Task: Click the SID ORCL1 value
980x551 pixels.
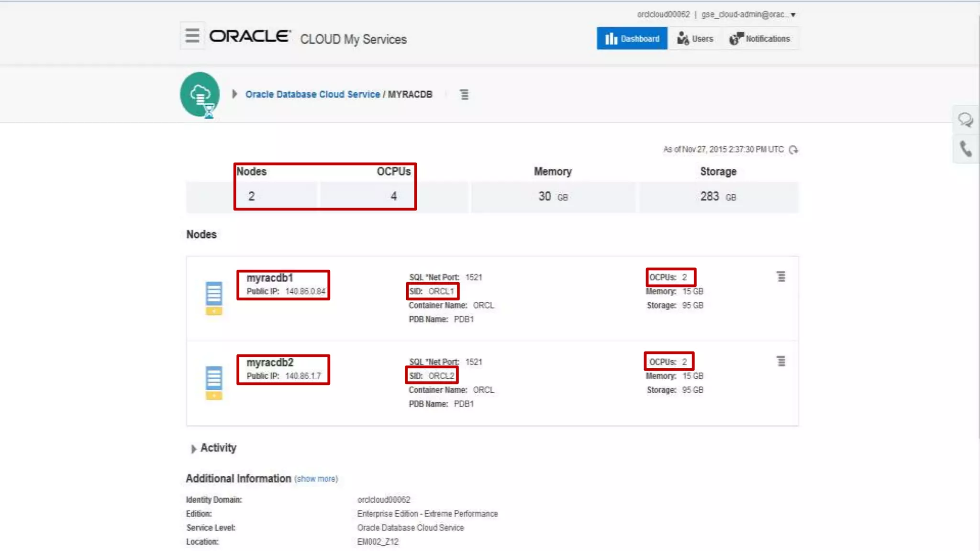Action: point(441,291)
